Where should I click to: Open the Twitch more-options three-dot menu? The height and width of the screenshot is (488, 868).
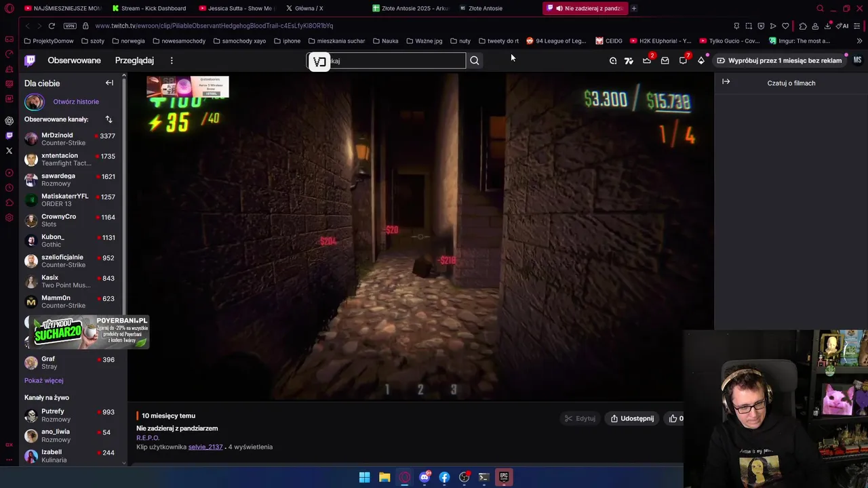coord(172,60)
